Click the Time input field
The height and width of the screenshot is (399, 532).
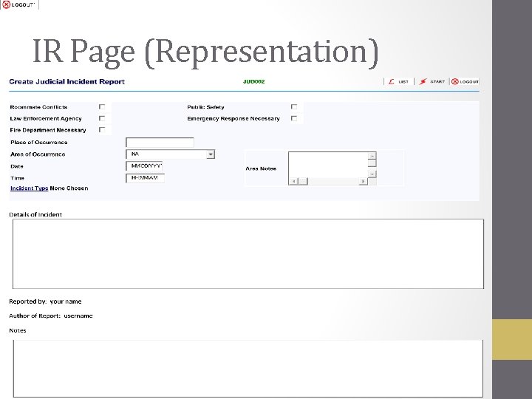click(146, 178)
